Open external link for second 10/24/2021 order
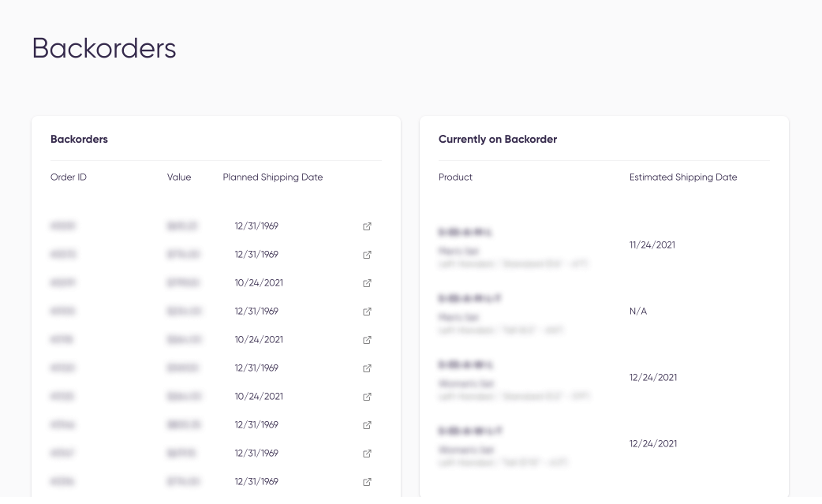Image resolution: width=822 pixels, height=504 pixels. pyautogui.click(x=367, y=339)
